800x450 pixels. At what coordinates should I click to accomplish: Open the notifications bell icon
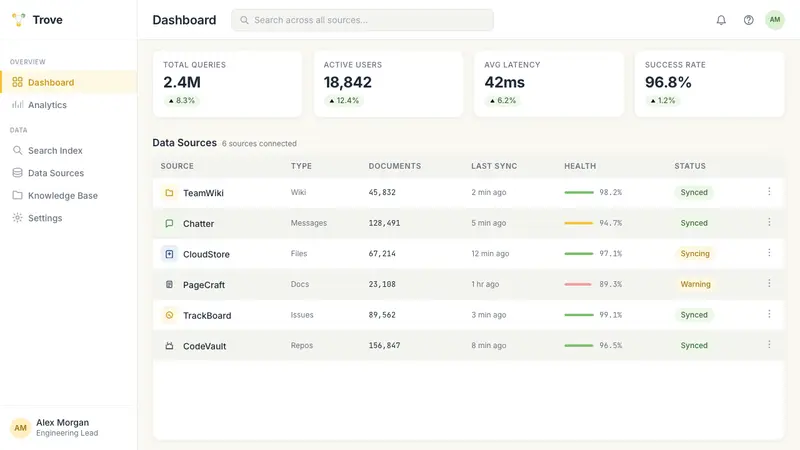pyautogui.click(x=721, y=20)
